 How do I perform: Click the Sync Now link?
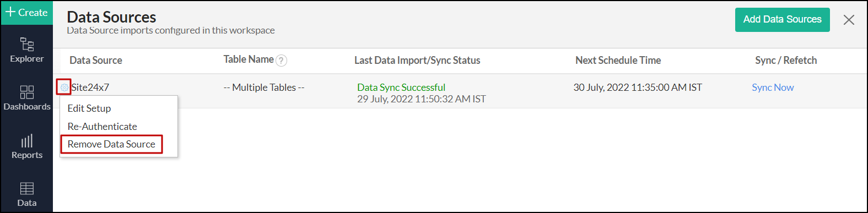click(x=773, y=88)
